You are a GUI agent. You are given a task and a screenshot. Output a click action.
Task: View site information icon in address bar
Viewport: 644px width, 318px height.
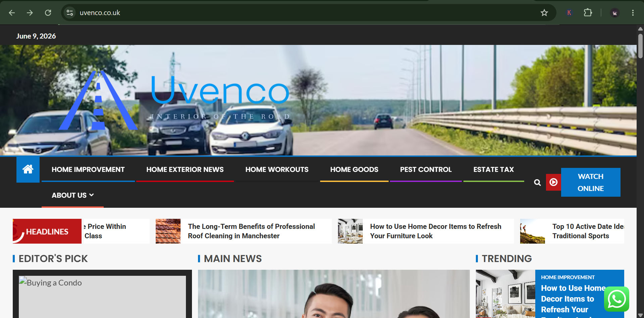[x=70, y=13]
